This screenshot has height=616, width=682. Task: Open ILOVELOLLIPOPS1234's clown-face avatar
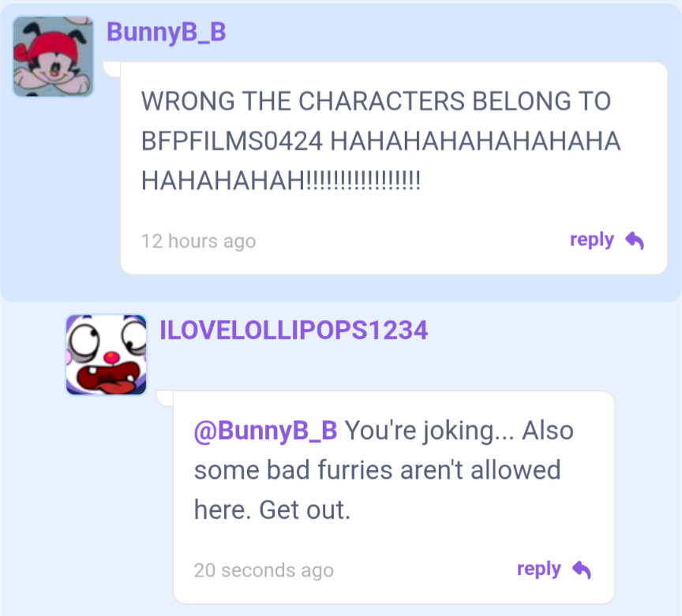tap(106, 355)
